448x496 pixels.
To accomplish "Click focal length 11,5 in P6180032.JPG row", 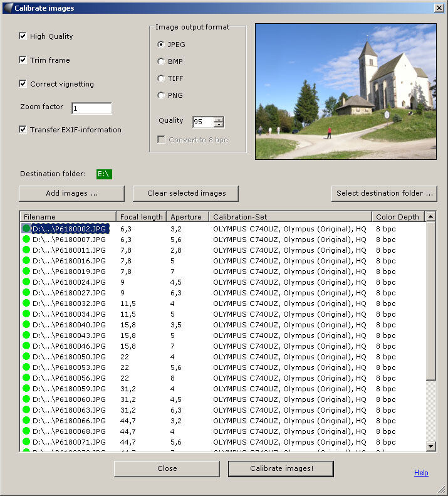I will tap(128, 303).
